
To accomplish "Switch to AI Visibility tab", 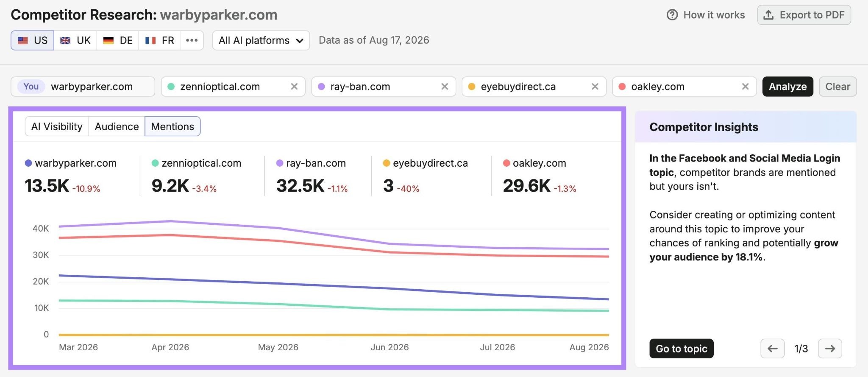I will [57, 126].
